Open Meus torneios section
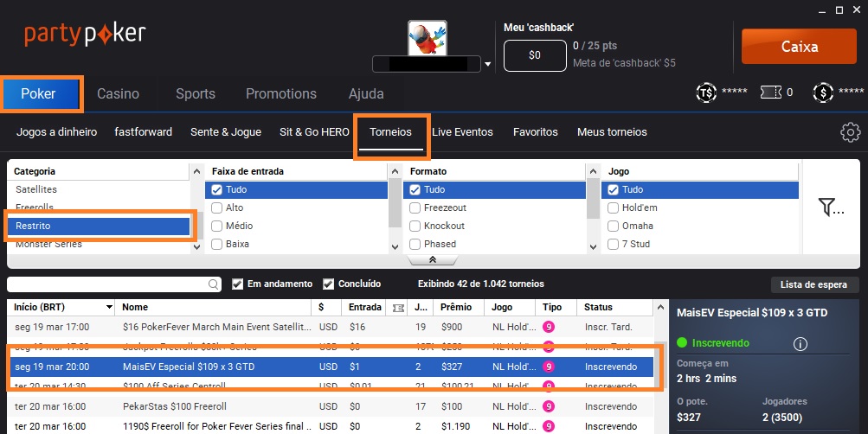 point(612,132)
